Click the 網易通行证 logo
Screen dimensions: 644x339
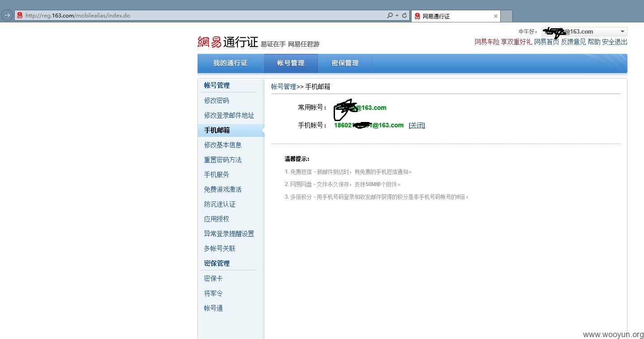228,42
